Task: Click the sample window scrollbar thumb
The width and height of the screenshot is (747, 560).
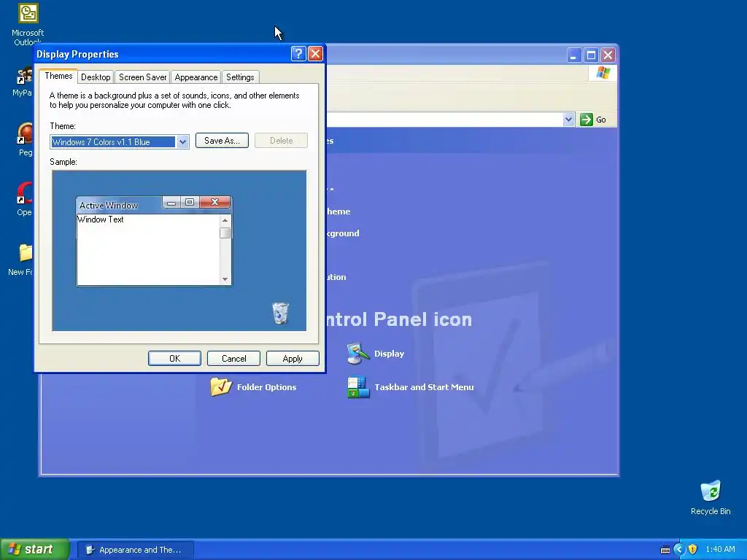Action: click(x=225, y=233)
